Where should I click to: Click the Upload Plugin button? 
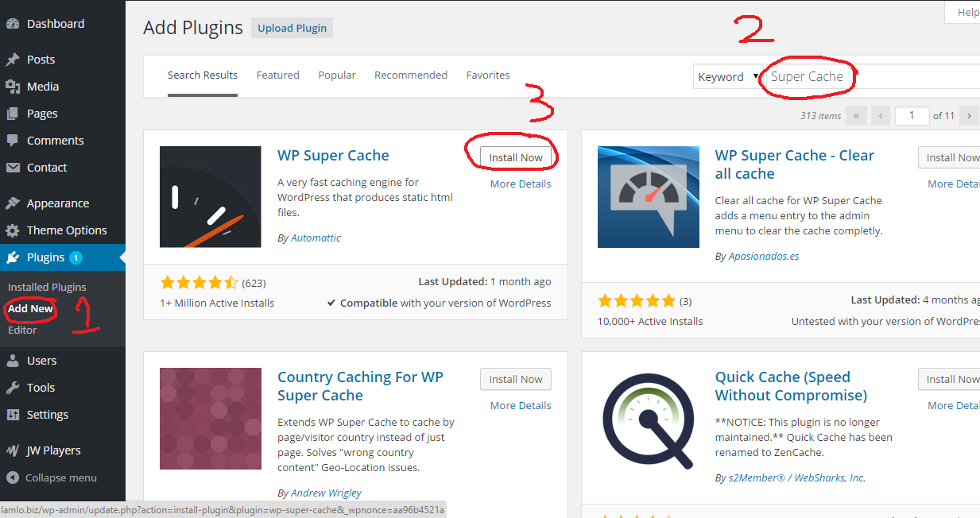point(292,28)
